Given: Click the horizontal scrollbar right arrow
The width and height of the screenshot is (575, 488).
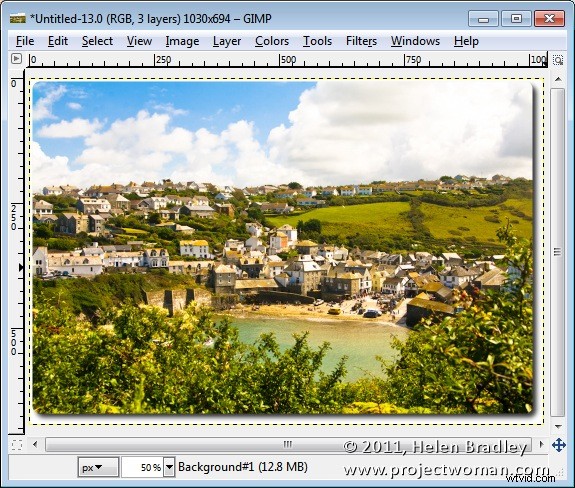Looking at the screenshot, I should pyautogui.click(x=541, y=445).
